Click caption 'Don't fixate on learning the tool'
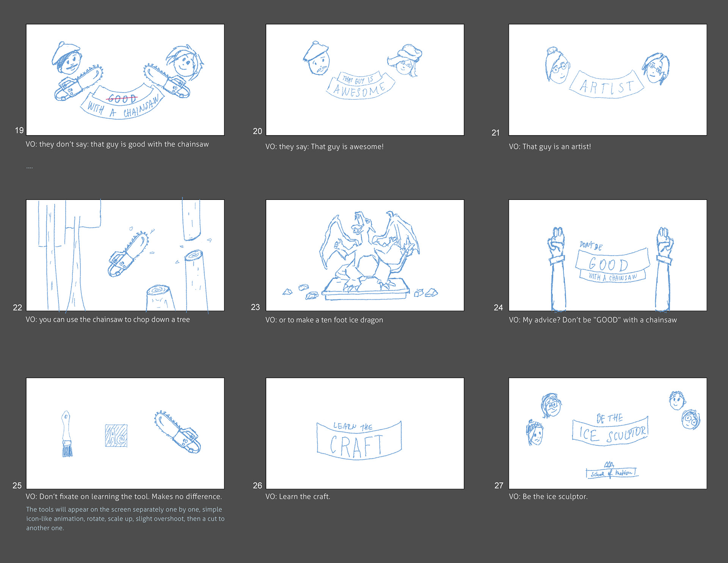Image resolution: width=728 pixels, height=563 pixels. coord(124,496)
